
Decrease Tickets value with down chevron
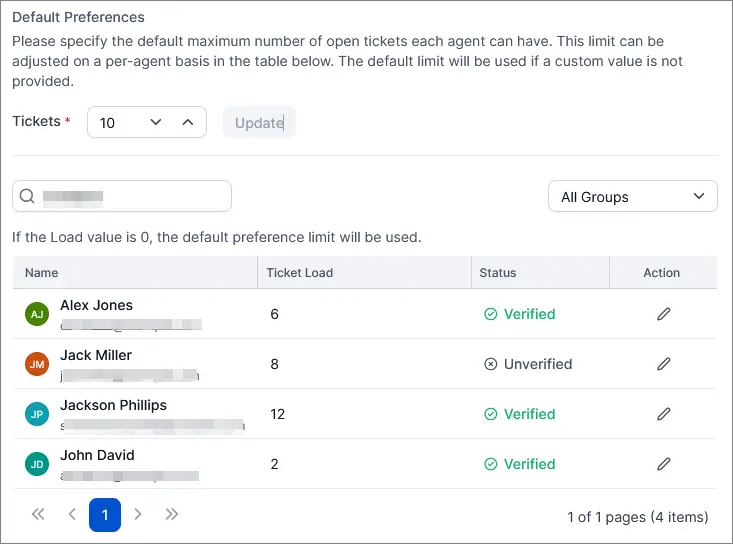[156, 122]
